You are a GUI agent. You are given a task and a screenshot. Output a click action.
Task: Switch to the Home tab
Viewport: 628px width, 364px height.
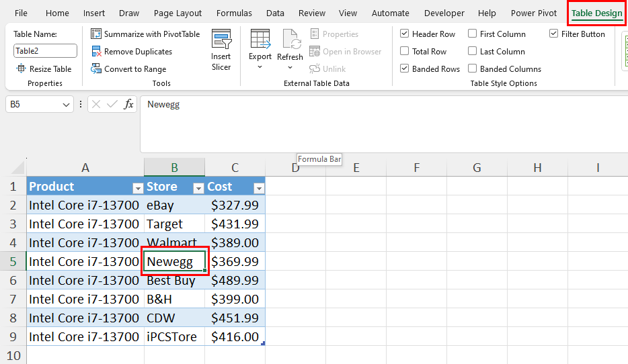(x=57, y=13)
